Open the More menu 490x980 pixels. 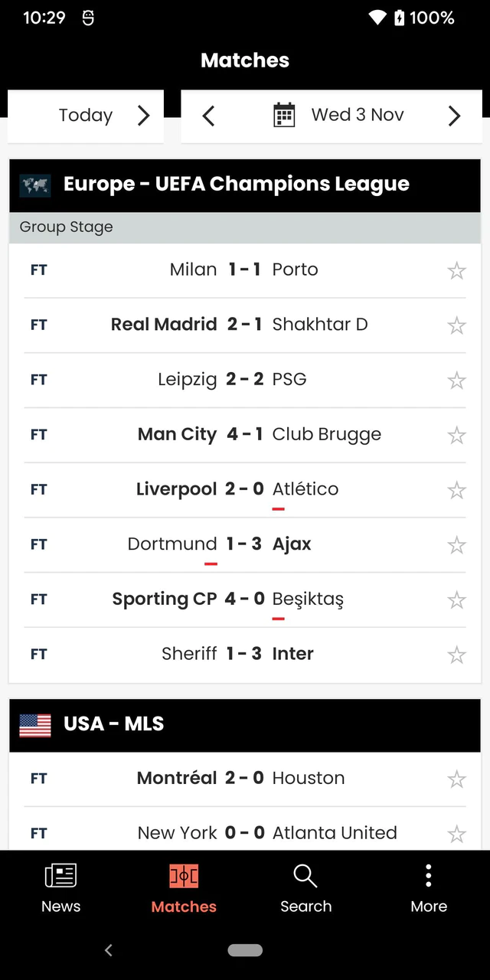tap(428, 888)
